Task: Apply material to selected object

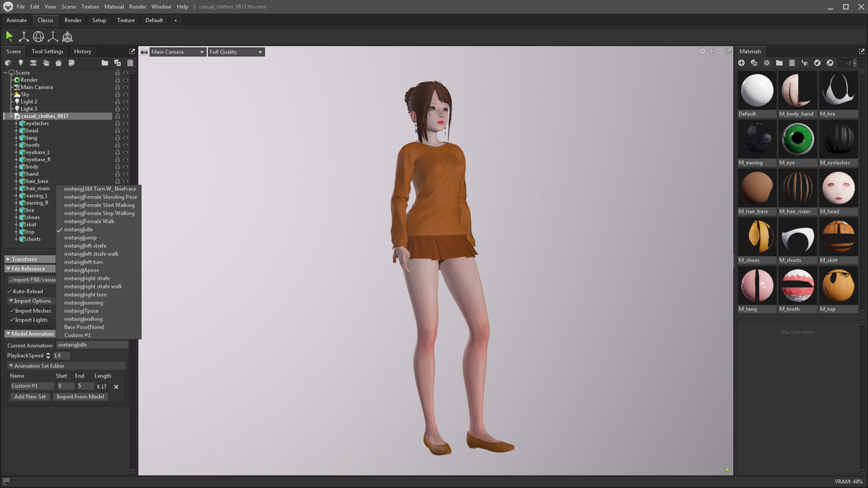Action: click(804, 63)
